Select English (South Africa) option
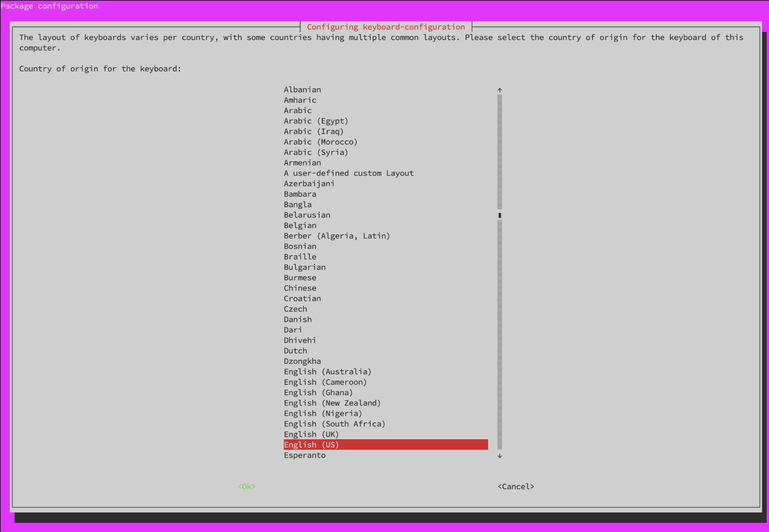Image resolution: width=769 pixels, height=532 pixels. coord(334,424)
